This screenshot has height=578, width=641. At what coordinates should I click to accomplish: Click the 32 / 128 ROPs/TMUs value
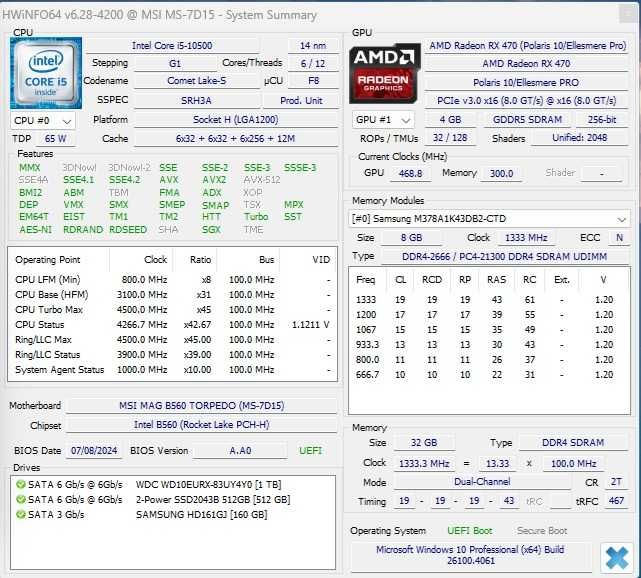click(450, 138)
